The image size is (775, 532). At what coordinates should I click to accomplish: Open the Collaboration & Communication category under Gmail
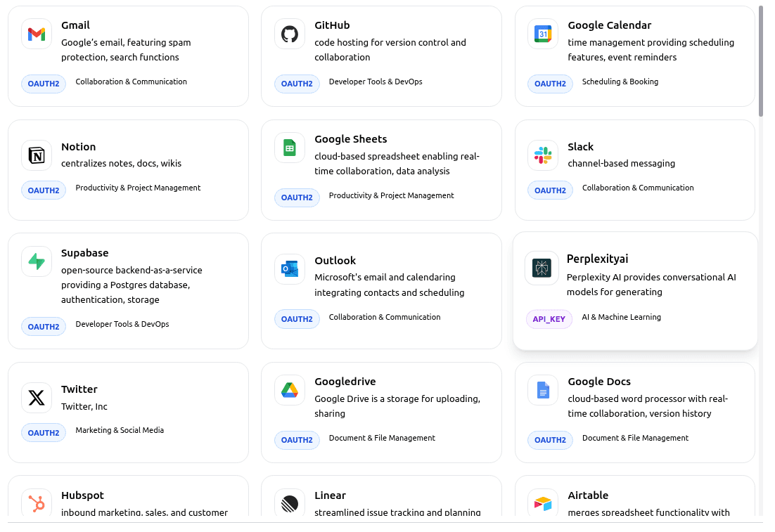[131, 82]
